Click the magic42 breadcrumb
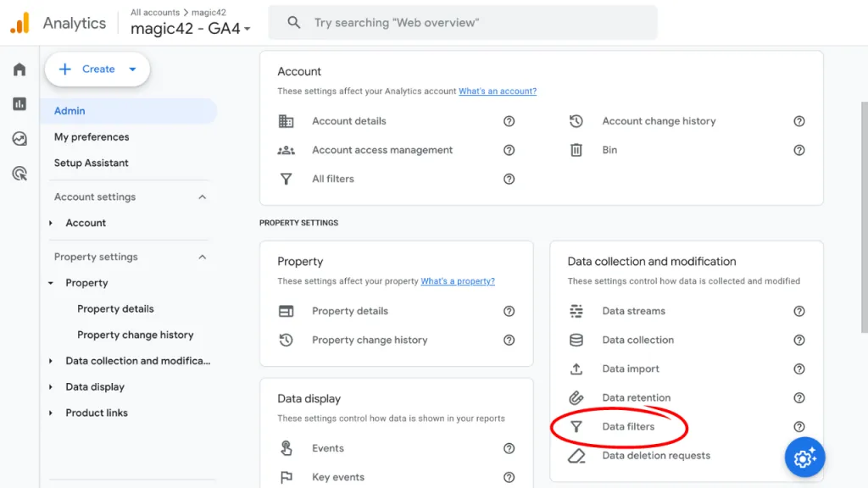This screenshot has width=868, height=488. 209,12
